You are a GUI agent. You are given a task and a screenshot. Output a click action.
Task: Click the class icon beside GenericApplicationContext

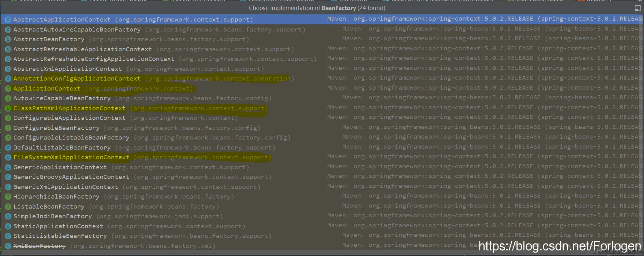click(8, 167)
